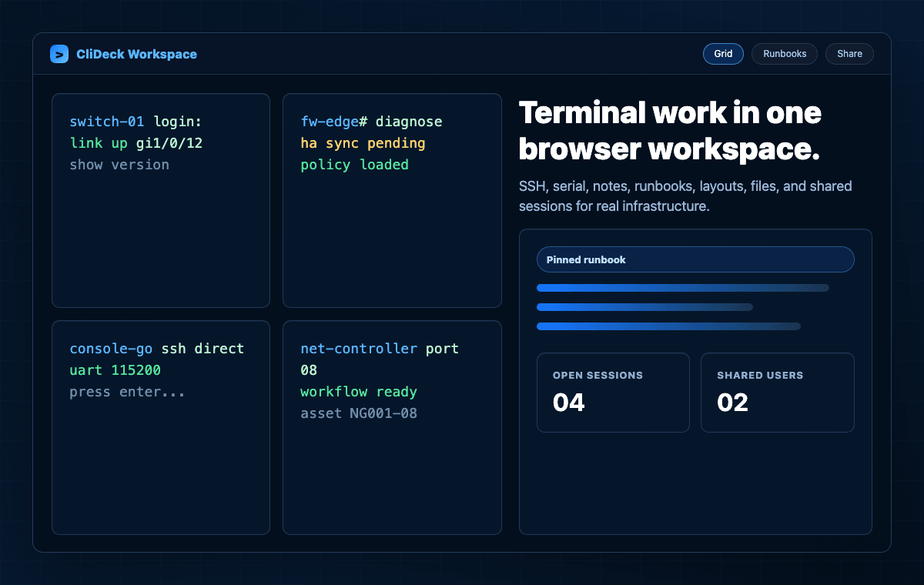
Task: Click the 'link up gi1/0/12' line
Action: pyautogui.click(x=136, y=143)
